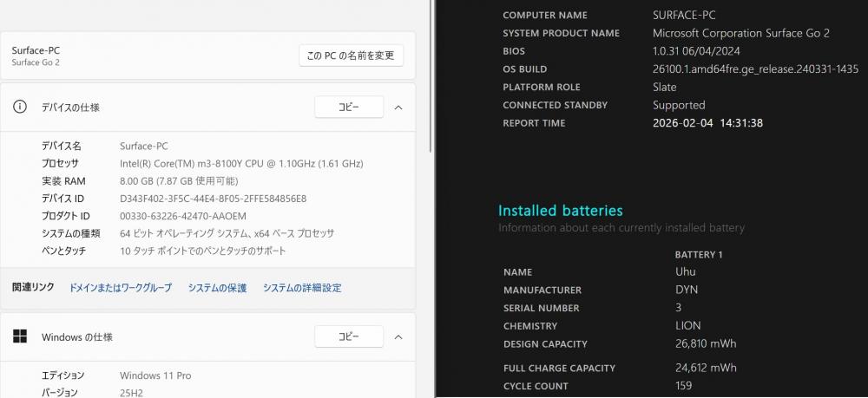Open the system protection link

tap(217, 288)
